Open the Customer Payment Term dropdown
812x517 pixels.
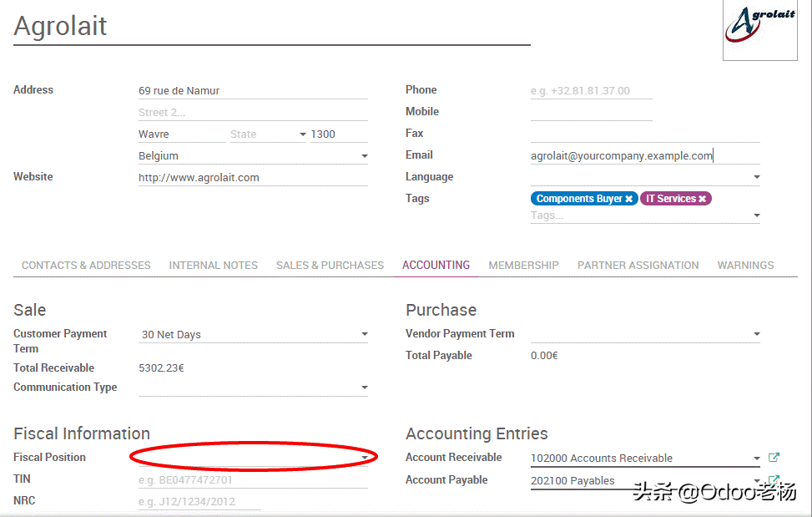click(365, 334)
